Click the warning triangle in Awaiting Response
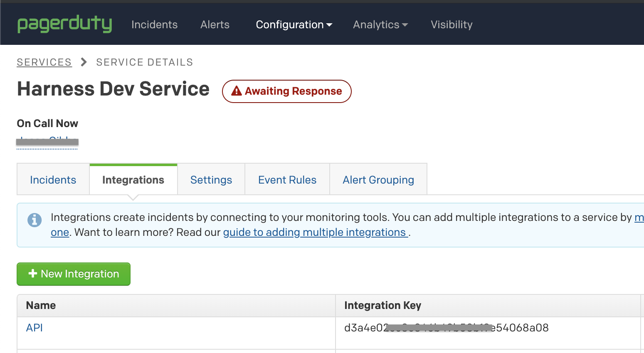This screenshot has width=644, height=353. point(237,91)
